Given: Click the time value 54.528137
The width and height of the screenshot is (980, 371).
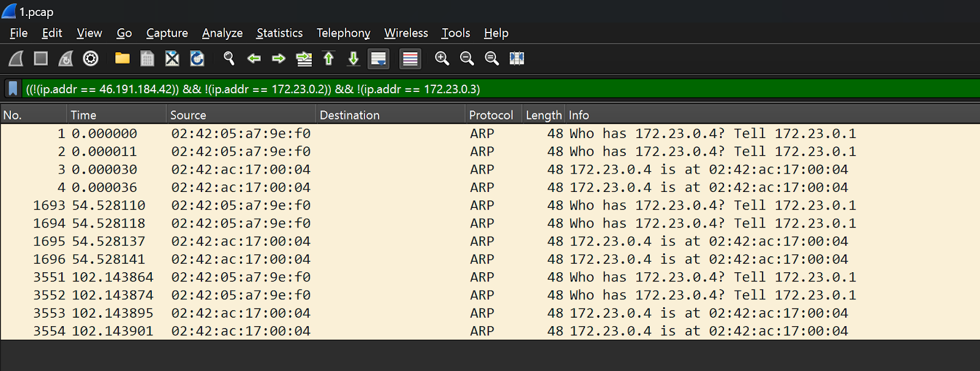Looking at the screenshot, I should coord(108,241).
